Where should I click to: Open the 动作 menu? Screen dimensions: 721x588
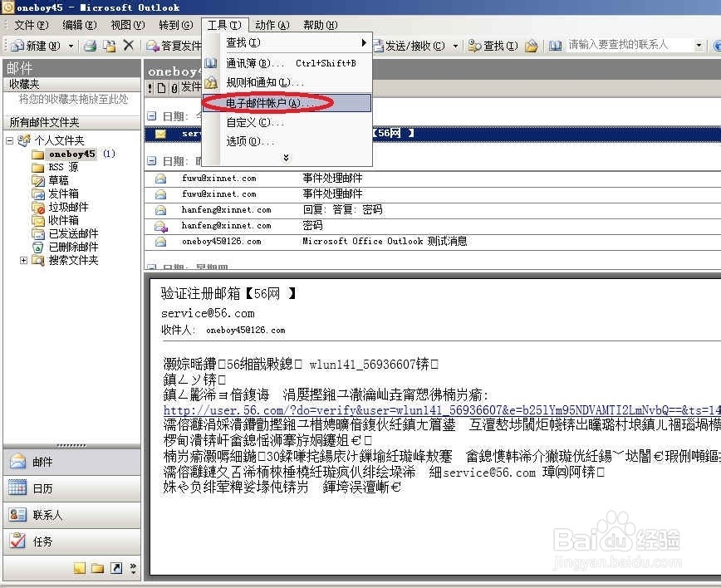click(272, 25)
